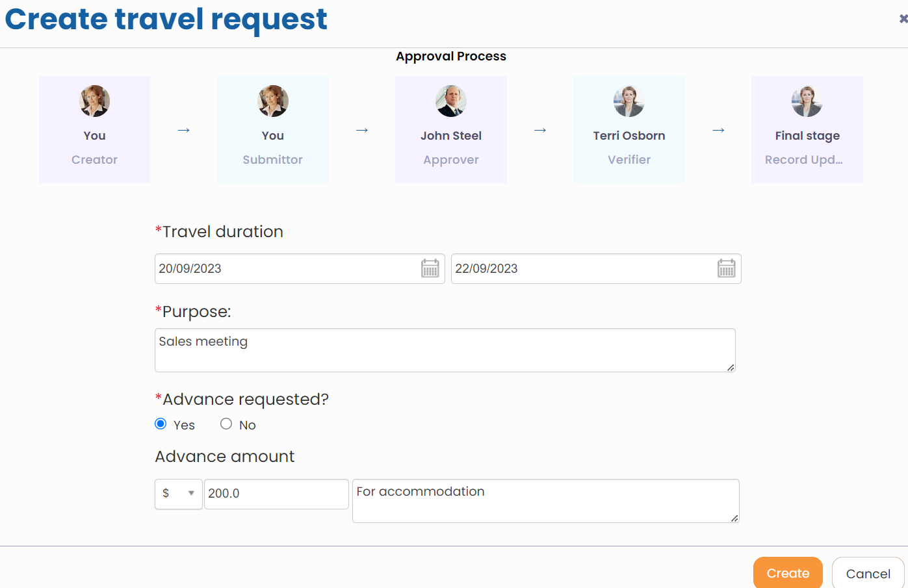Click the Cancel button
This screenshot has height=588, width=908.
coord(868,573)
